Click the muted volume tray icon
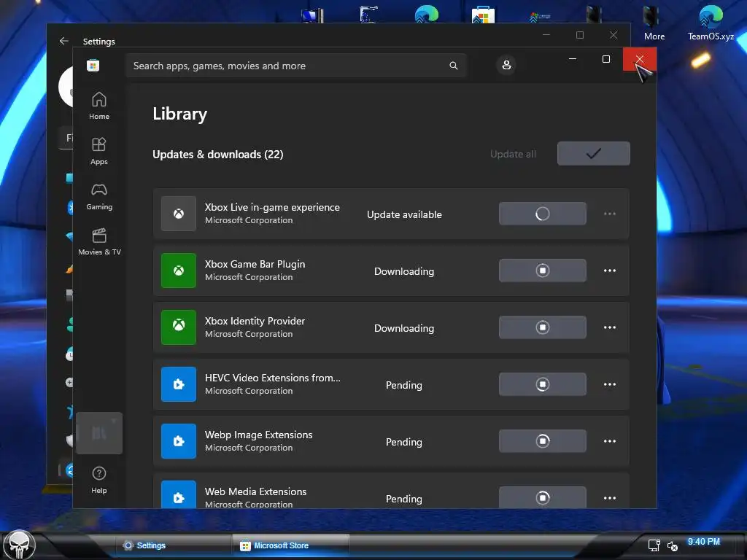747x560 pixels. coord(672,545)
